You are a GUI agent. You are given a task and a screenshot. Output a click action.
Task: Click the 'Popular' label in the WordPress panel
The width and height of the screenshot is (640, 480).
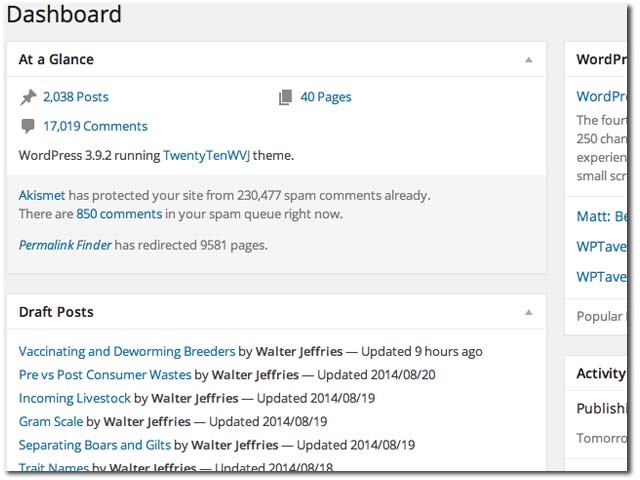pyautogui.click(x=600, y=316)
